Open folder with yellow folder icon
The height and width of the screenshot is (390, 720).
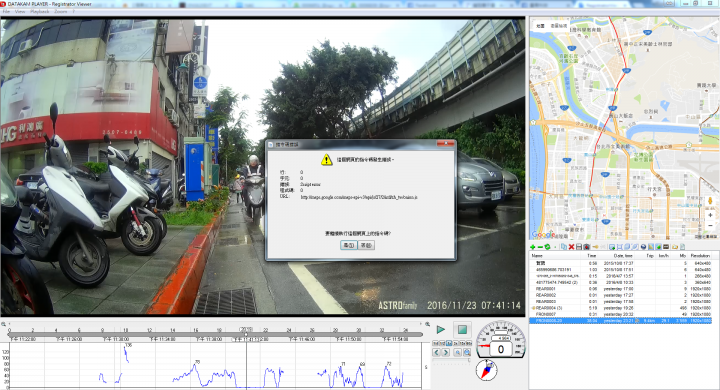[675, 247]
